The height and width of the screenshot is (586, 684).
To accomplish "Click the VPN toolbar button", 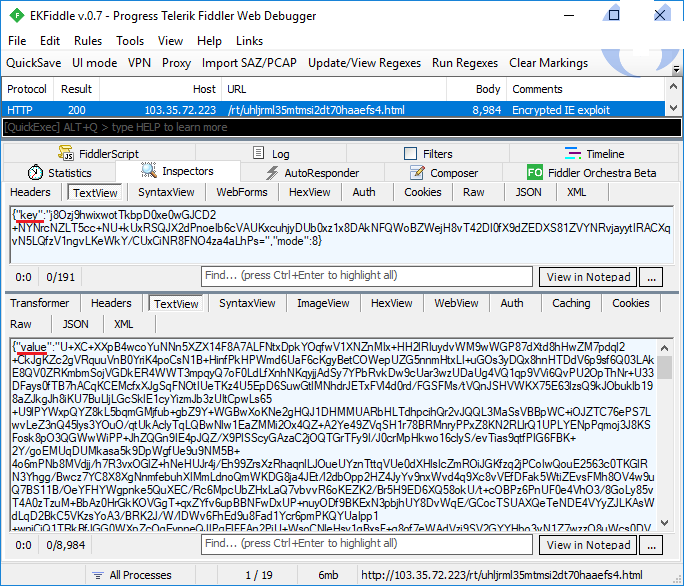I will [139, 63].
